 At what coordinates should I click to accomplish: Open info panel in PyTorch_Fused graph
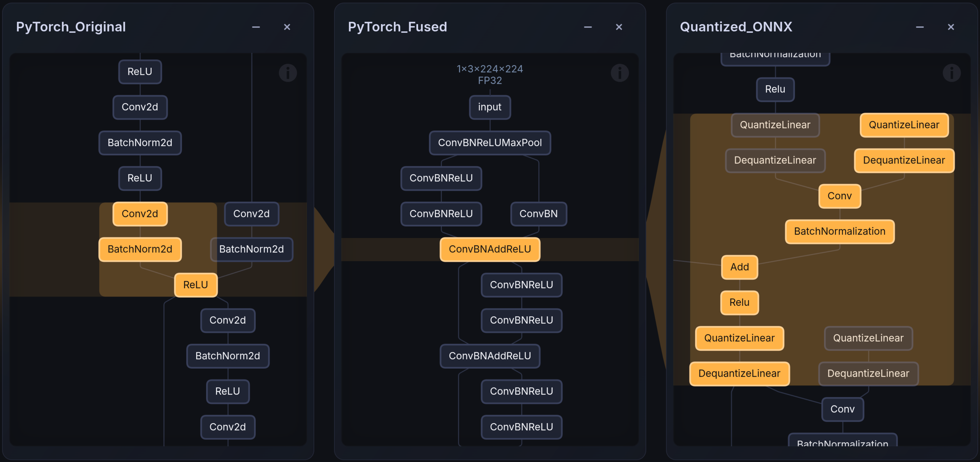pyautogui.click(x=620, y=73)
